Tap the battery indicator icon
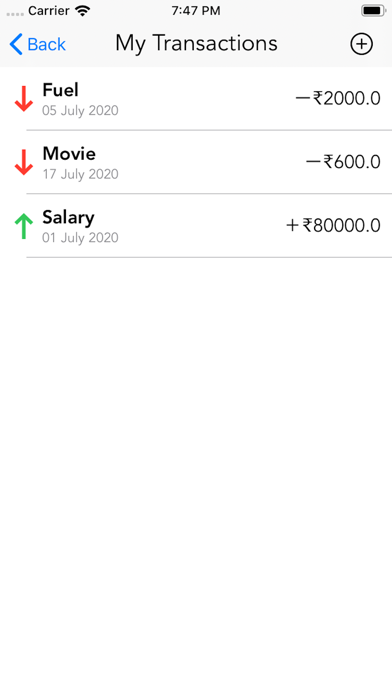The image size is (392, 696). click(373, 11)
